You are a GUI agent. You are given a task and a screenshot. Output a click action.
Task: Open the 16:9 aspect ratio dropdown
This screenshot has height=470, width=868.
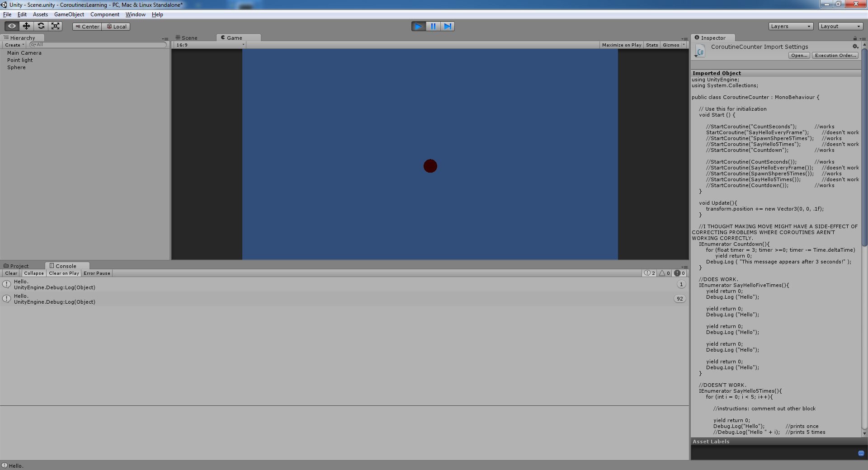(210, 45)
